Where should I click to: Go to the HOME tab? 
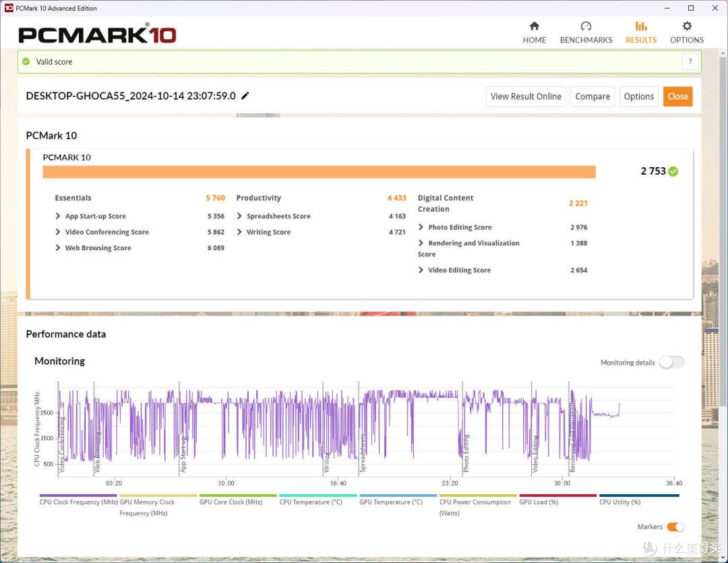tap(534, 32)
